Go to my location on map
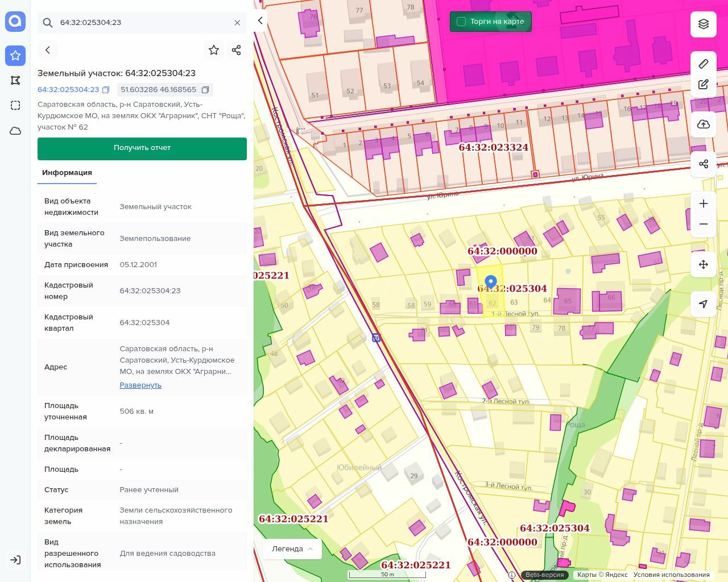 pyautogui.click(x=704, y=304)
